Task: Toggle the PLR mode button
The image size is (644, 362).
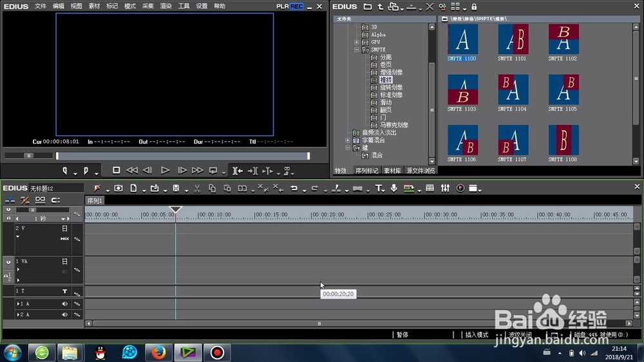Action: [x=283, y=6]
